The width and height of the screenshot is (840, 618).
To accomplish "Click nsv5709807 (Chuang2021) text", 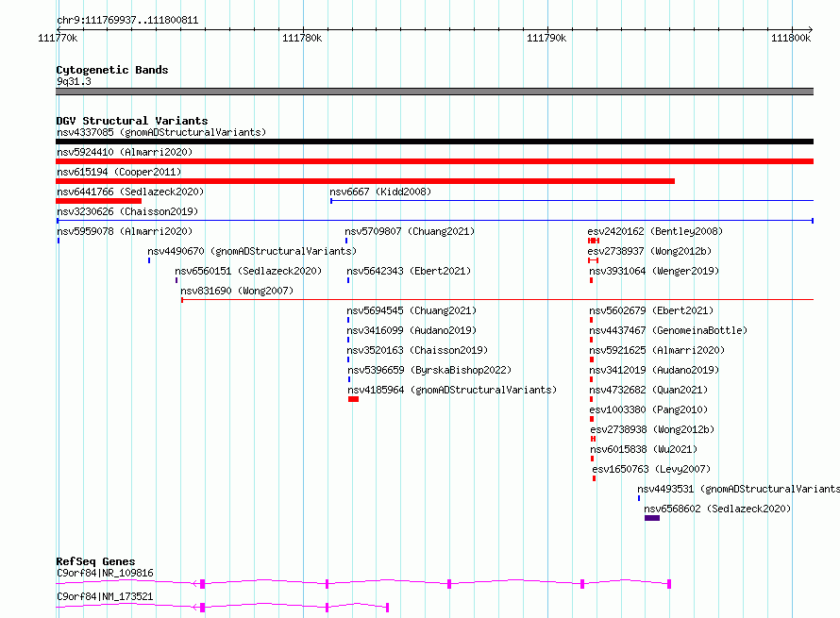I will click(410, 231).
